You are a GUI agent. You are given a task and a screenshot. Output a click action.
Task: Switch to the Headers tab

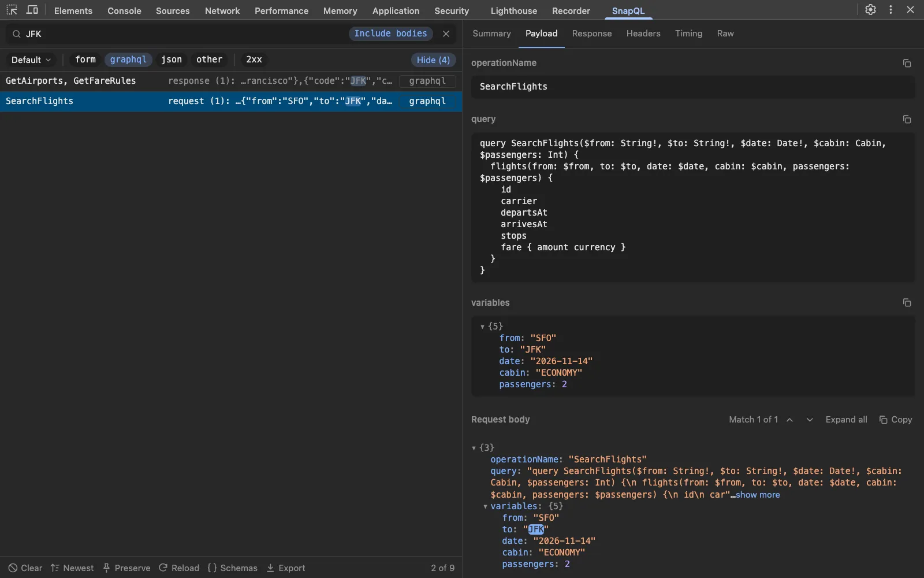point(643,34)
